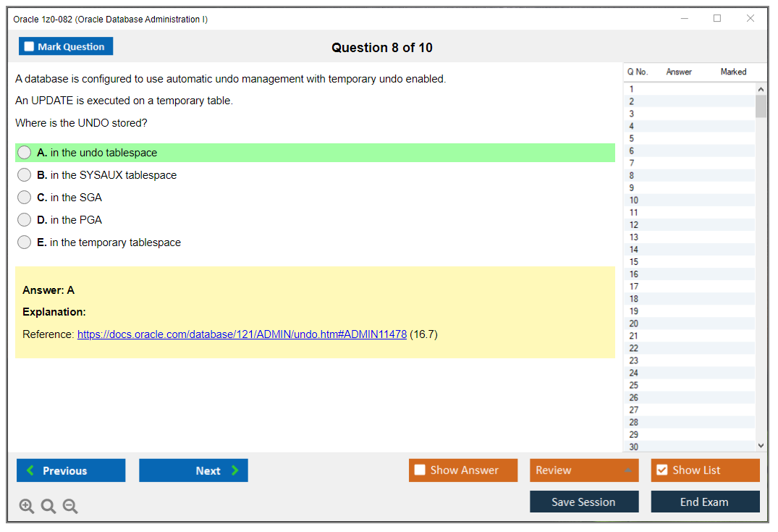778x532 pixels.
Task: Click the Answer column header
Action: coord(678,72)
